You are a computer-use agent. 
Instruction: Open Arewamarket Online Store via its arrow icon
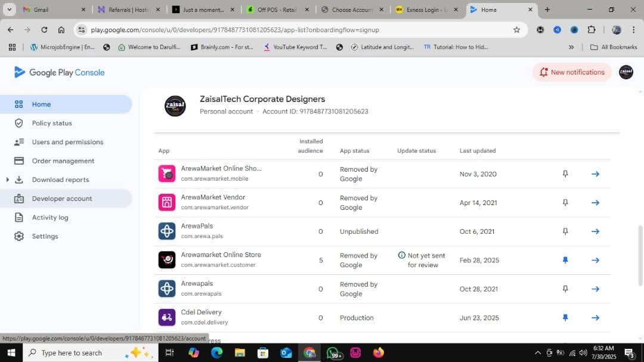pos(595,260)
